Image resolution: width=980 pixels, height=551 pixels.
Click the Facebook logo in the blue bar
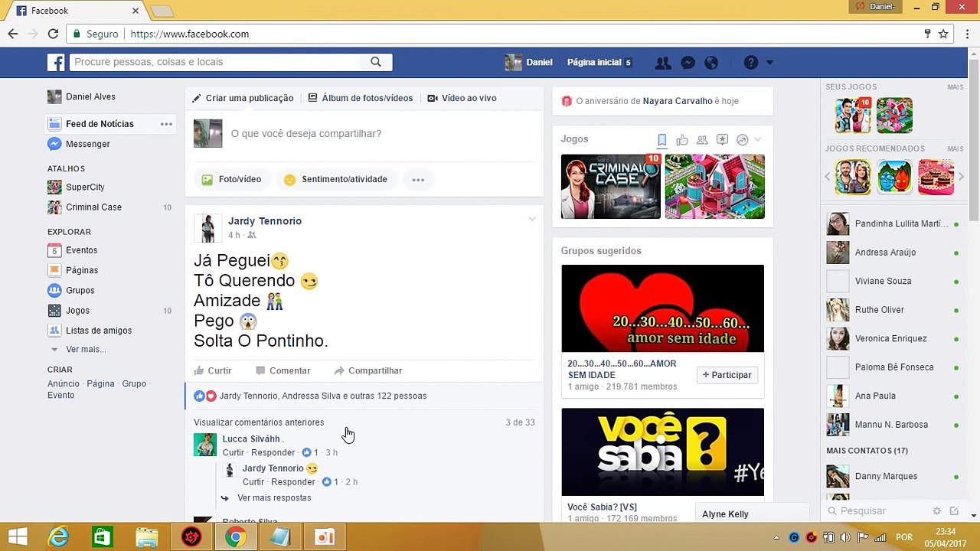pyautogui.click(x=56, y=62)
